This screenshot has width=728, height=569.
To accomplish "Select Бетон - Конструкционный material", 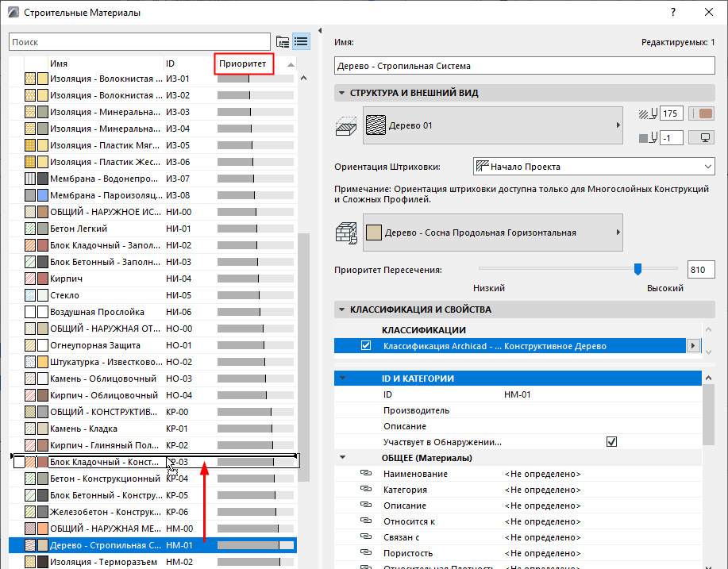I will [152, 479].
